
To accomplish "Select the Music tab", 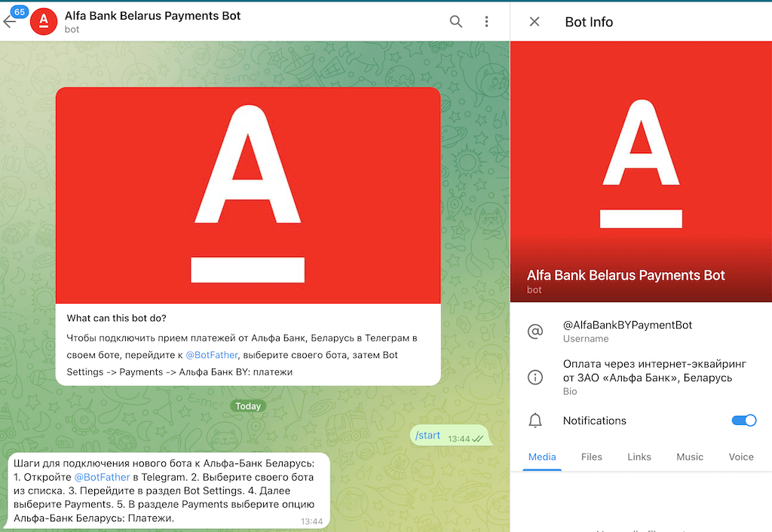I will click(x=690, y=457).
